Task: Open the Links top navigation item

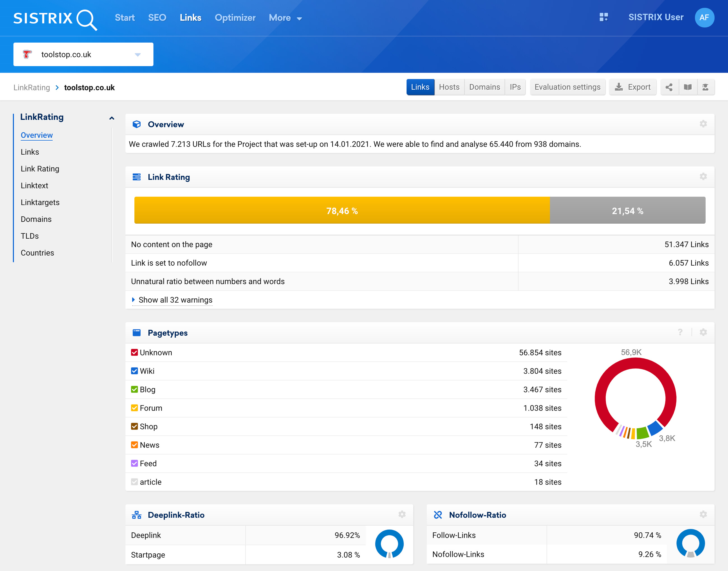Action: (190, 18)
